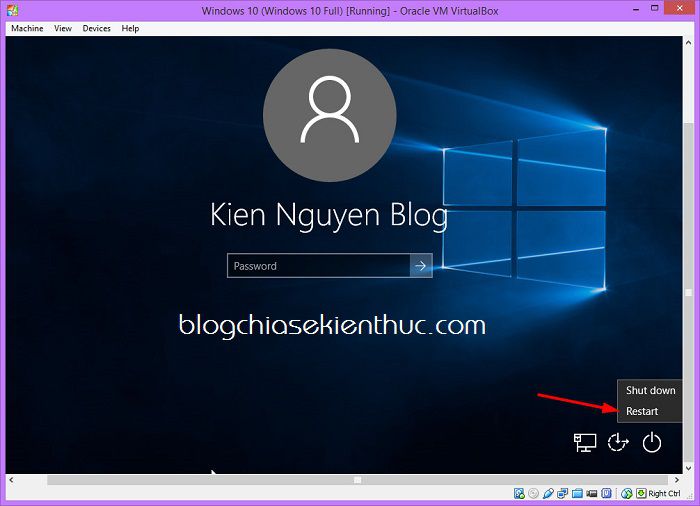700x506 pixels.
Task: Maximize the VirtualBox window
Action: pos(654,8)
